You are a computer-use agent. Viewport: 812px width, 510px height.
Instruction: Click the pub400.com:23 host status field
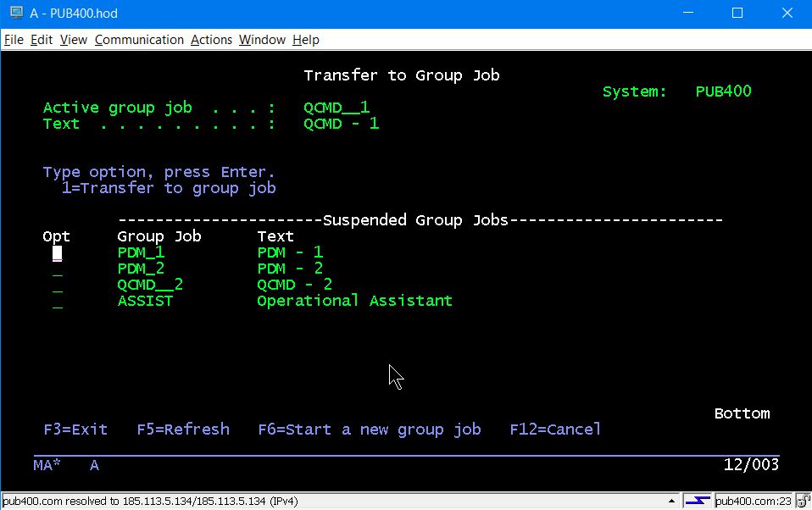pos(753,501)
